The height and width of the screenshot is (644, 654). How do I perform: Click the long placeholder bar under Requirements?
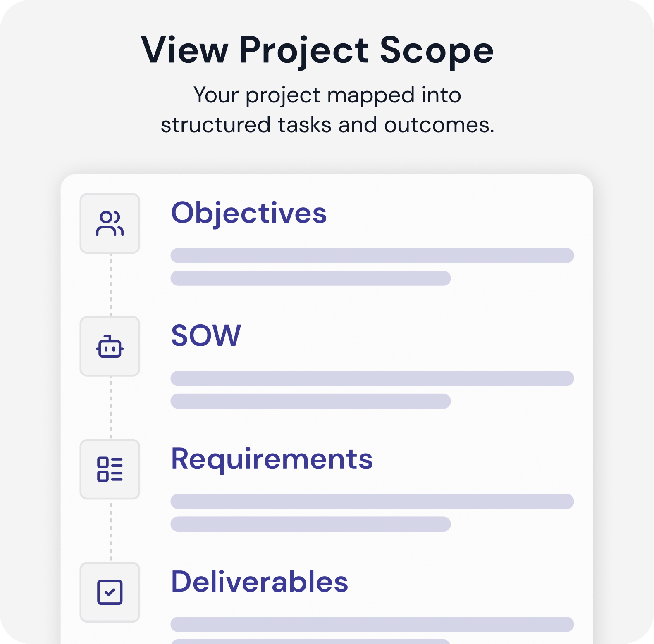[x=372, y=501]
